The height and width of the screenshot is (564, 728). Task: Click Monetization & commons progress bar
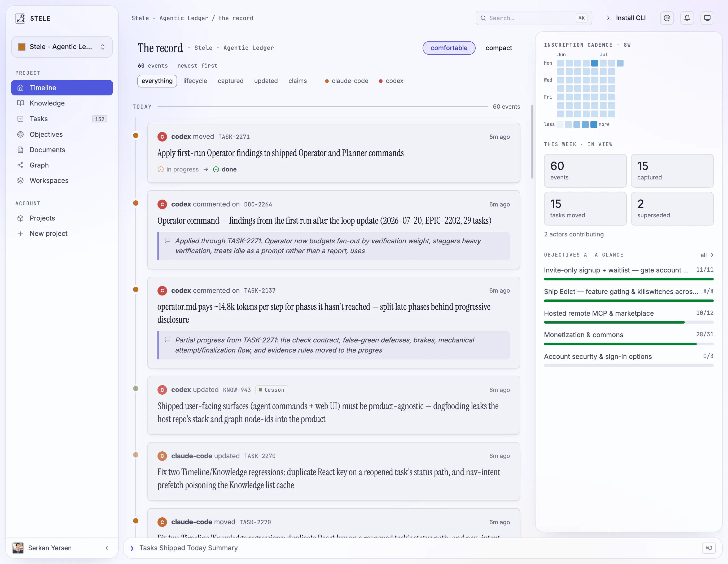(x=628, y=344)
